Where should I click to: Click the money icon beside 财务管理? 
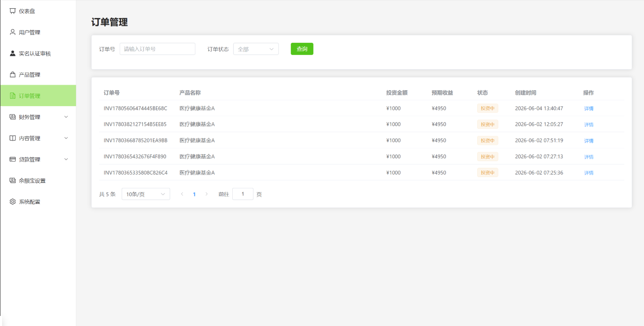click(x=13, y=117)
